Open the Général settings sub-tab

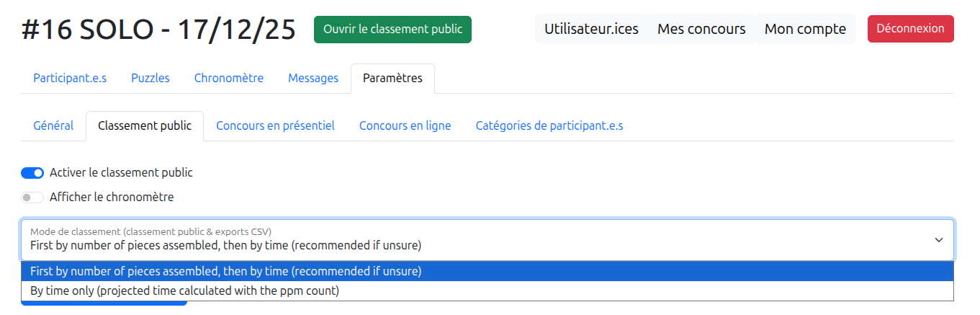click(x=53, y=126)
